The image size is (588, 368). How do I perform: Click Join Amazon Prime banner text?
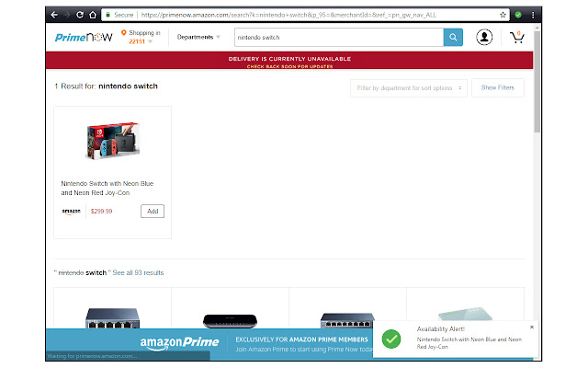(304, 350)
